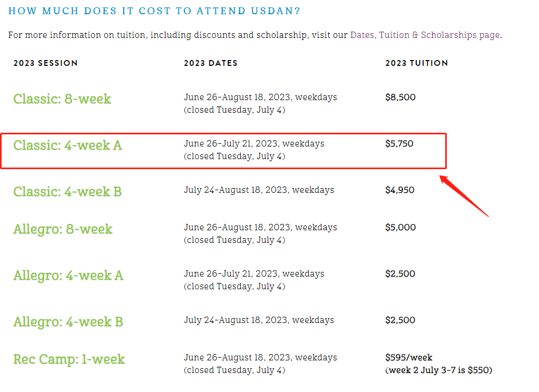Click the July 24-August 18 dates for Classic 4-week B
Image resolution: width=539 pixels, height=392 pixels.
tap(259, 190)
